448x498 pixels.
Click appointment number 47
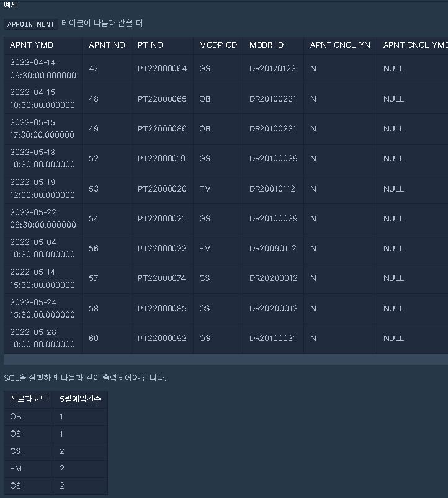coord(94,69)
